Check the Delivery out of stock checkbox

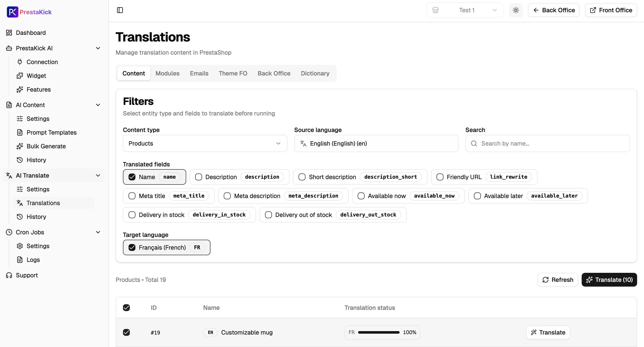(x=268, y=215)
